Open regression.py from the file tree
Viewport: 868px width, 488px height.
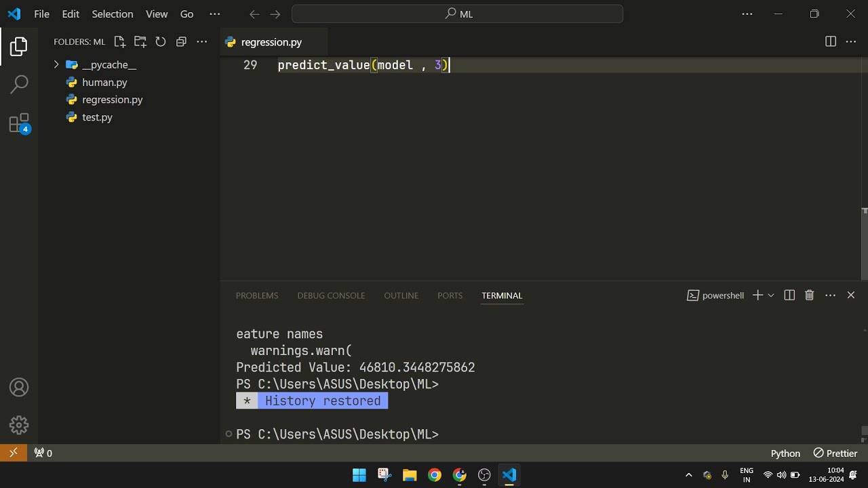click(x=113, y=100)
